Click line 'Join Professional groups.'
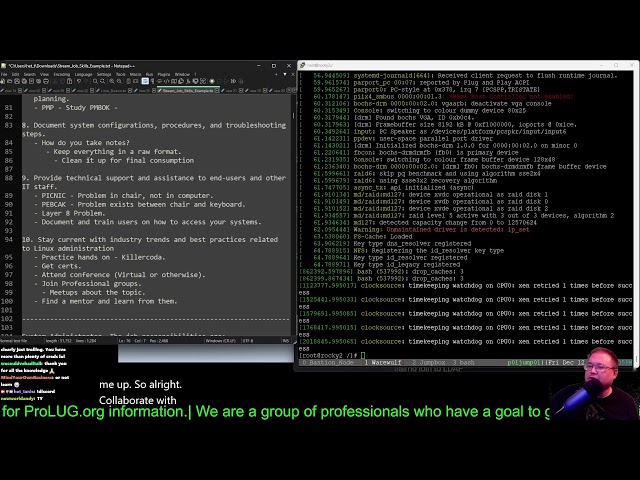 [88, 284]
